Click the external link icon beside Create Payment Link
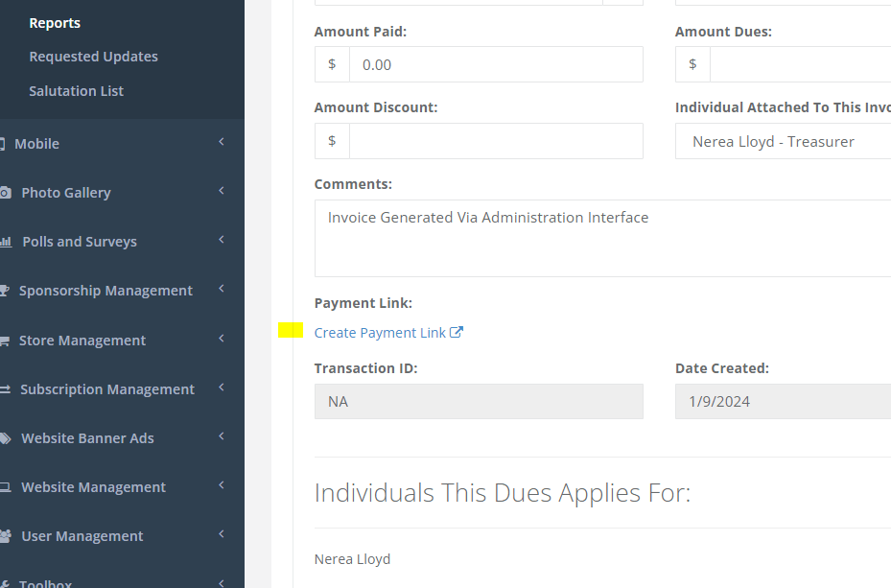 click(x=457, y=333)
